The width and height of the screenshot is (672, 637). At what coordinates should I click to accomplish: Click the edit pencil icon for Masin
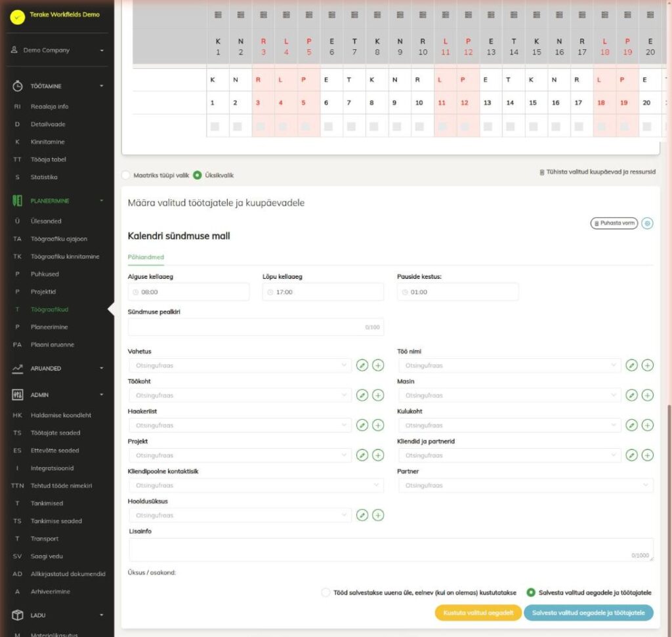tap(632, 396)
